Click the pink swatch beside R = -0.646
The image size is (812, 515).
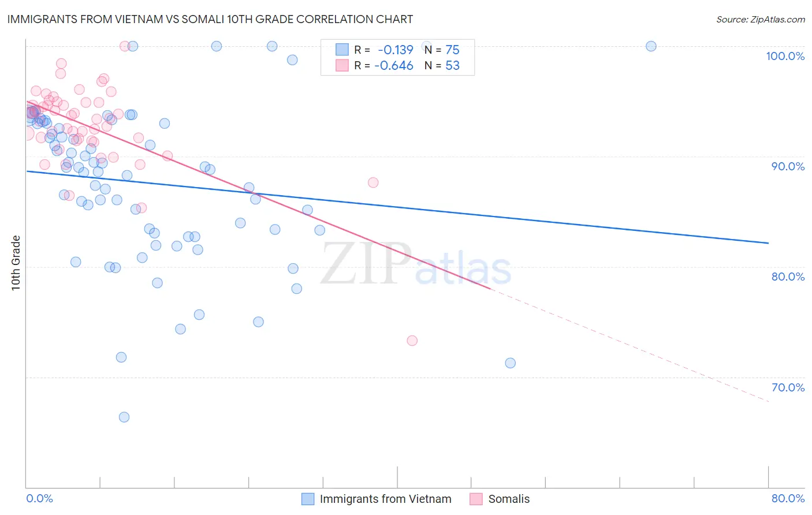point(342,65)
